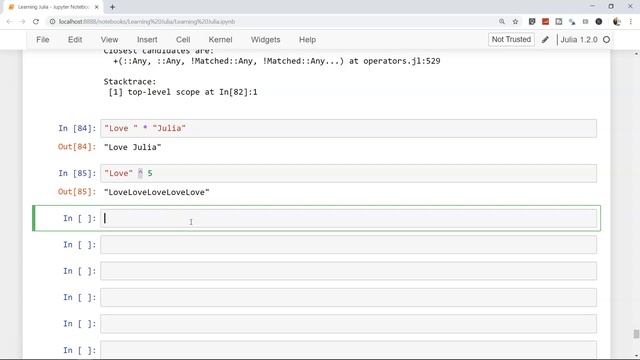Click the gray square extension icon
The height and width of the screenshot is (360, 640).
point(559,22)
